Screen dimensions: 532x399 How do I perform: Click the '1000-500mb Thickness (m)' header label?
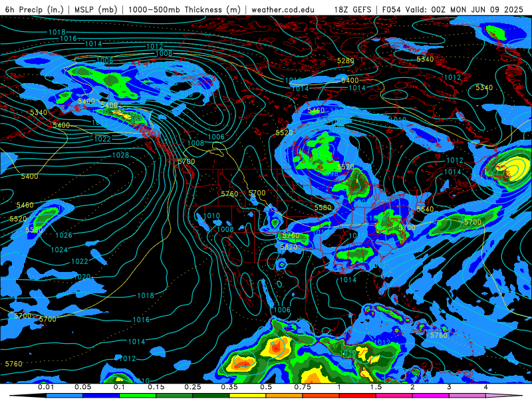click(184, 9)
